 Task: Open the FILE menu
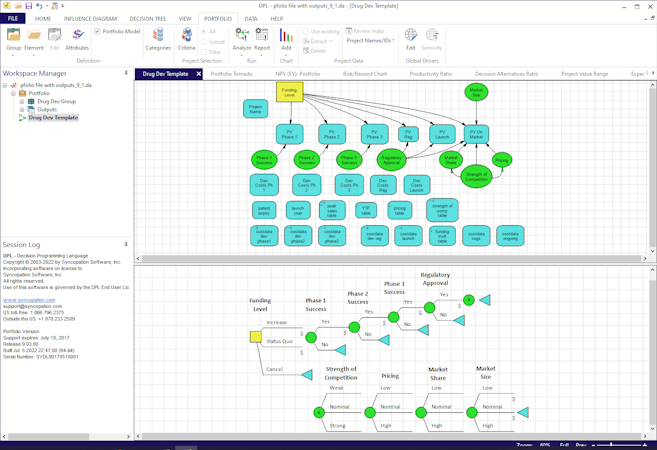tap(13, 18)
